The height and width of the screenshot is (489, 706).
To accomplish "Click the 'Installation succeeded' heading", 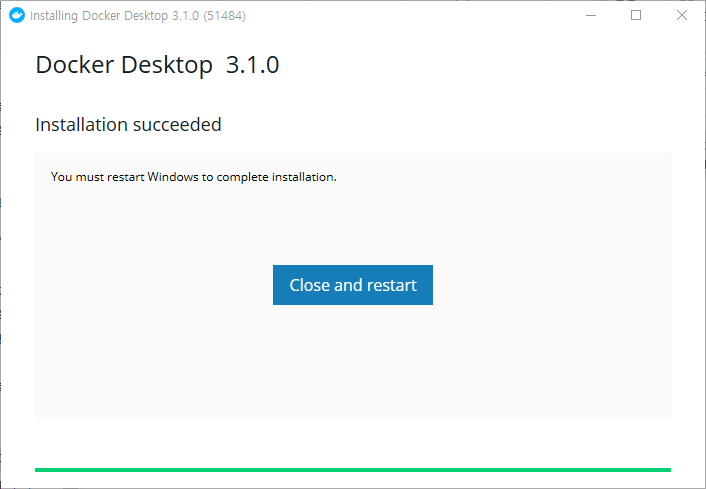I will [128, 125].
